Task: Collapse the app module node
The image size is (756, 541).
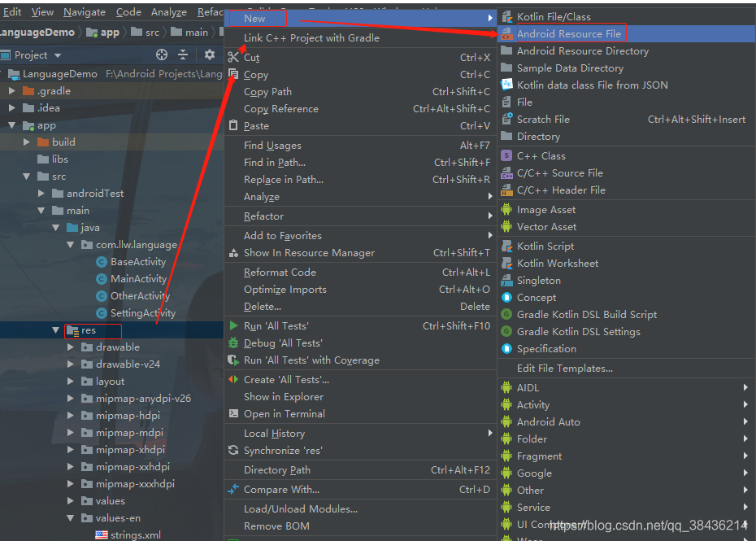Action: pos(12,125)
